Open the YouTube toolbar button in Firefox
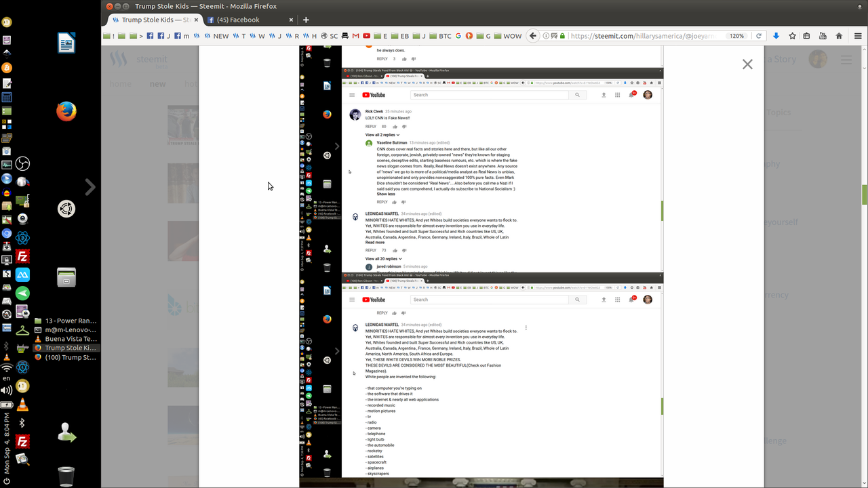This screenshot has height=488, width=868. click(x=823, y=36)
